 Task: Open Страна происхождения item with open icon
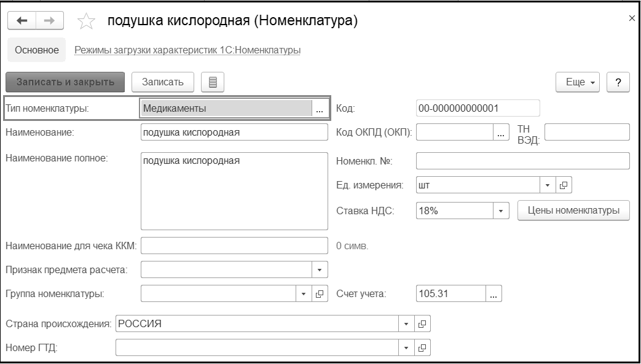422,323
